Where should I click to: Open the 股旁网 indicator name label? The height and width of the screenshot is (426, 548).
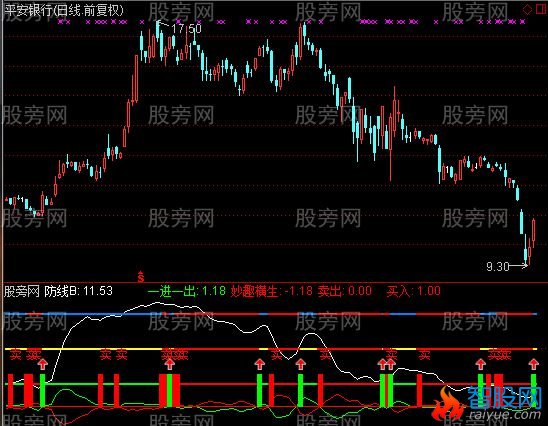tap(22, 291)
